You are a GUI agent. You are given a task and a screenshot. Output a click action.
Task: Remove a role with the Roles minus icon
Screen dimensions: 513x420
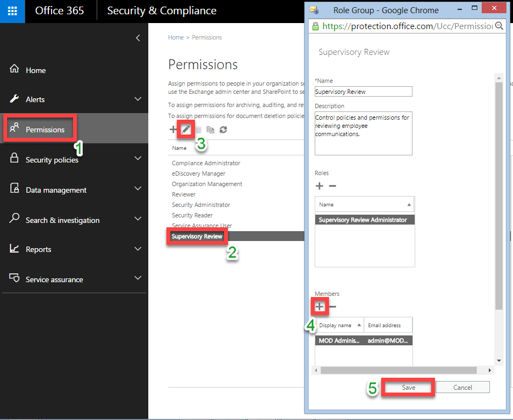332,186
